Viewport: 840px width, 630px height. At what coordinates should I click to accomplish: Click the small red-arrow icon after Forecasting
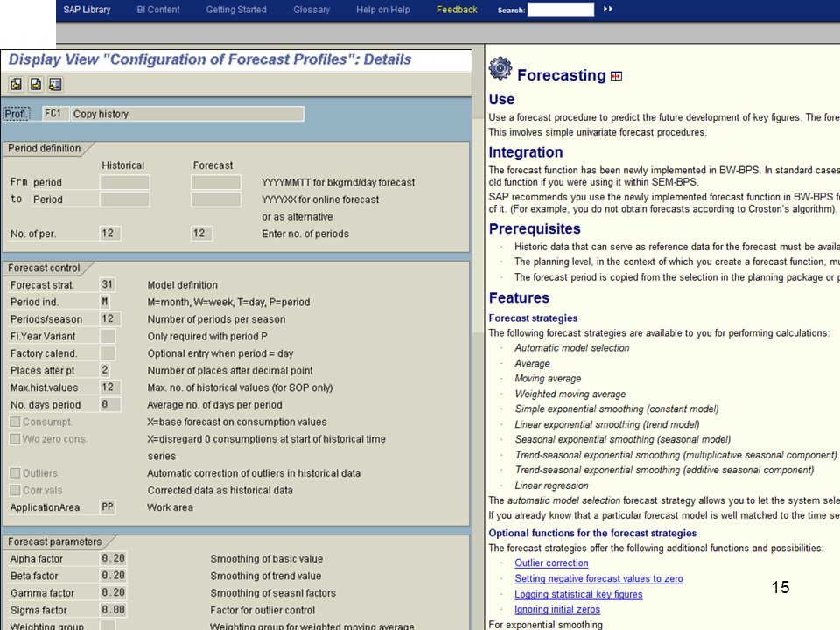[x=617, y=76]
